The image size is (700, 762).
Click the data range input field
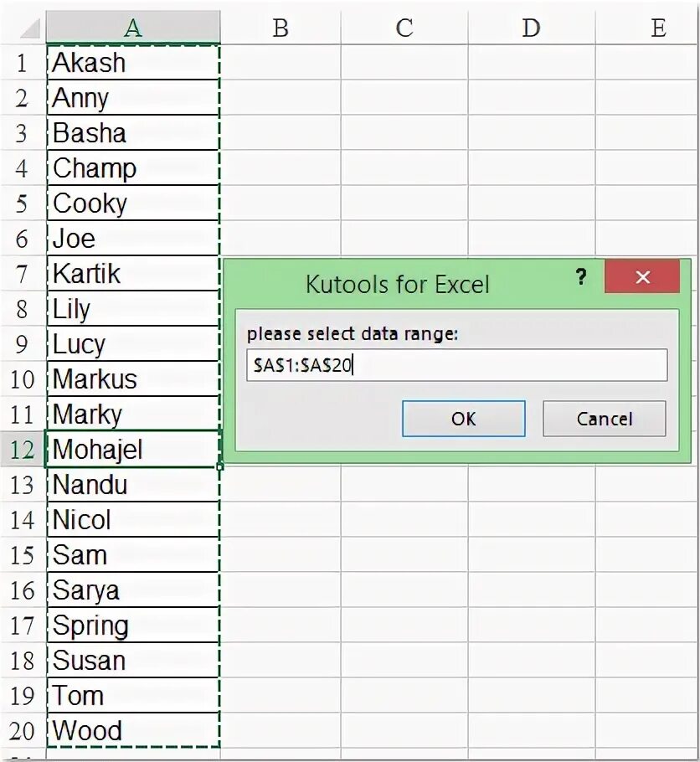[457, 365]
